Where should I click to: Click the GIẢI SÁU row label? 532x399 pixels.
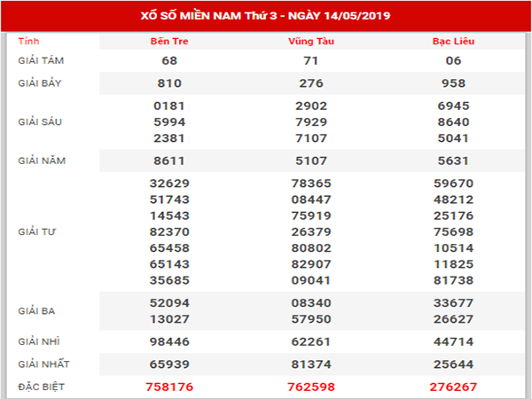[40, 123]
